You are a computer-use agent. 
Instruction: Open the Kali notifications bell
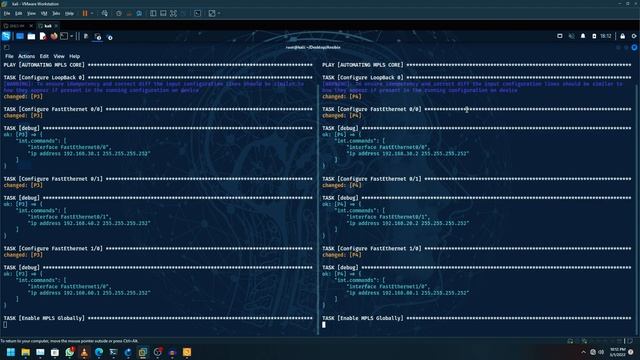(583, 36)
